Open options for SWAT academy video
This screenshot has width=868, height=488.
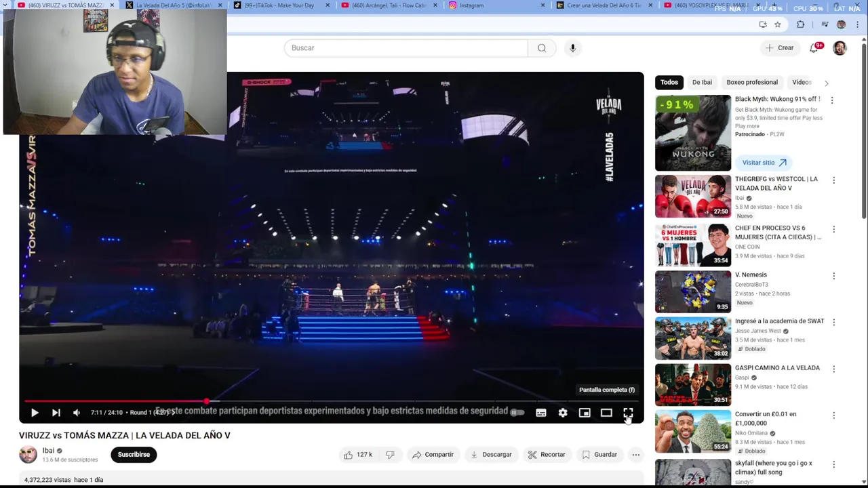coord(833,323)
